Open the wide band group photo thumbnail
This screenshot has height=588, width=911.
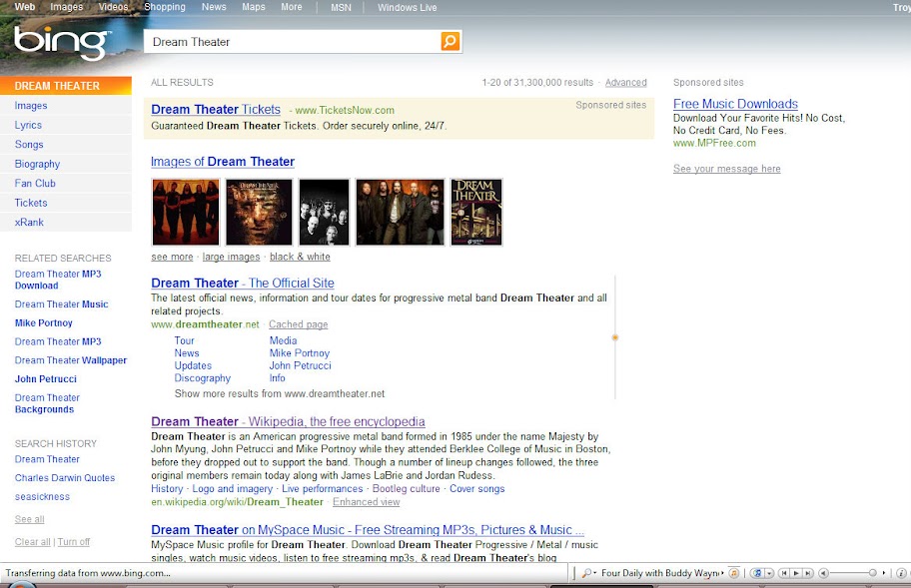coord(401,212)
